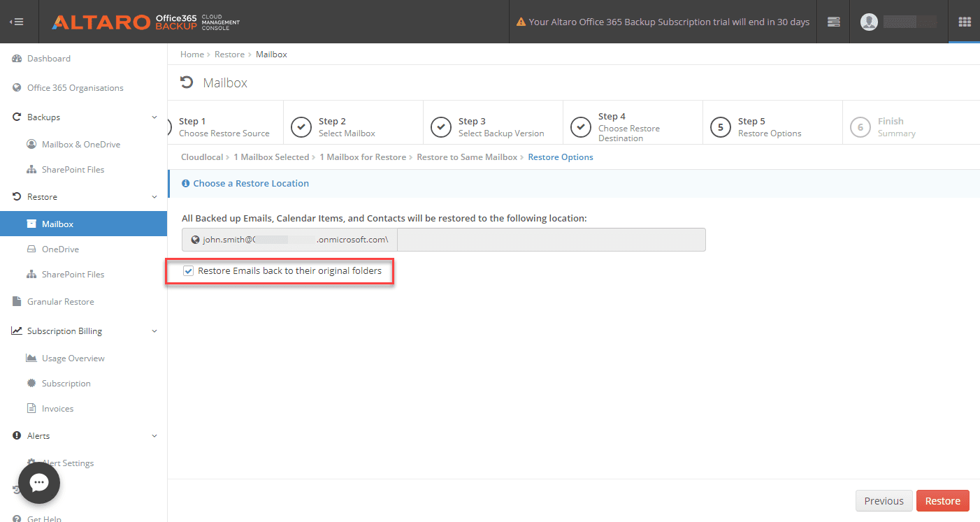Viewport: 980px width, 522px height.
Task: Click the red Restore button
Action: pyautogui.click(x=942, y=500)
